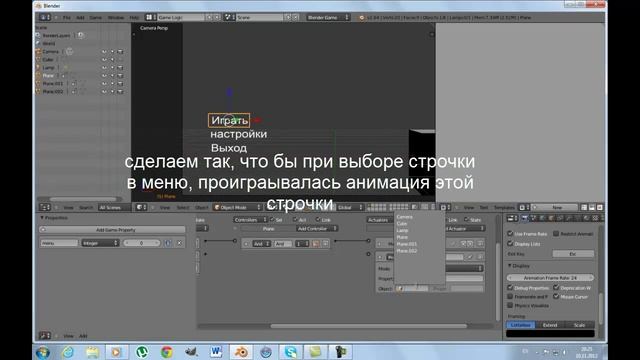
Task: Choose Camera from object popup list
Action: [404, 217]
